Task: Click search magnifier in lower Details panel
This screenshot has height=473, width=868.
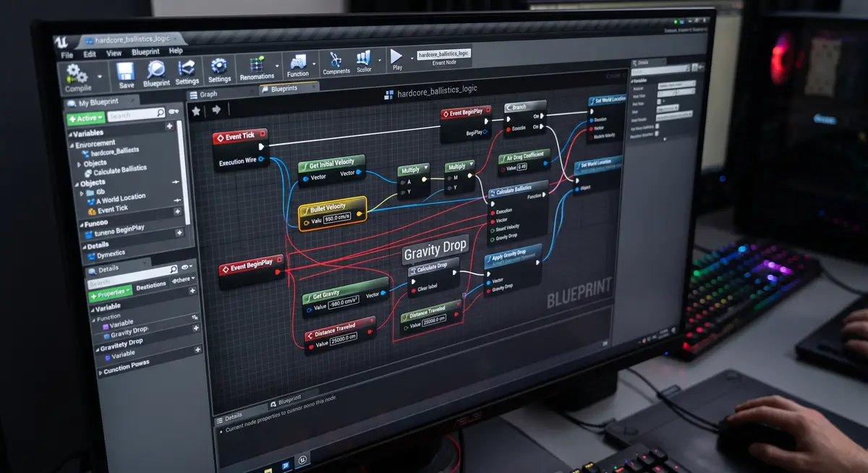Action: pos(173,270)
